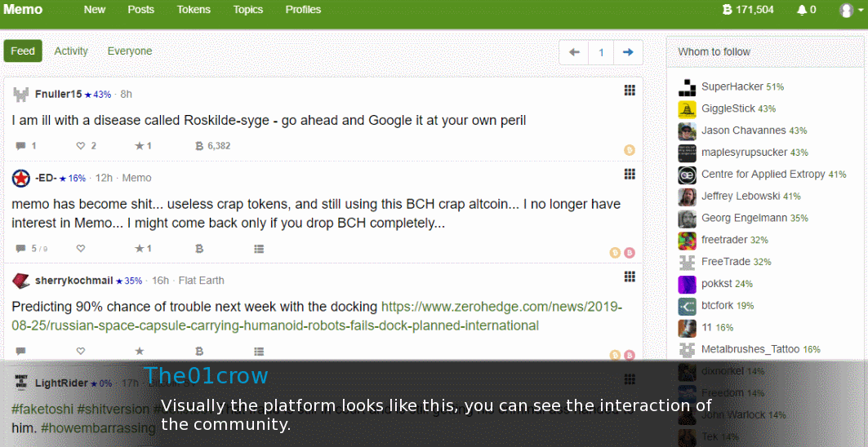Open the -ED- username link
This screenshot has height=447, width=868.
46,178
